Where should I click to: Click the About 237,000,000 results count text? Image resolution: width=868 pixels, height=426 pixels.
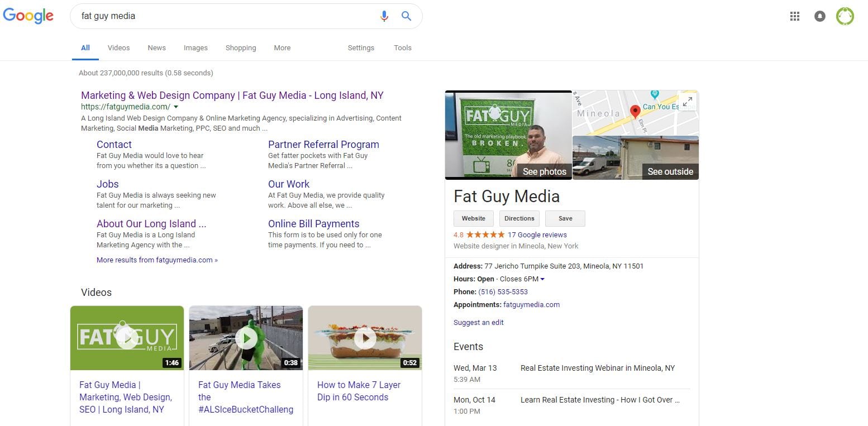(146, 73)
